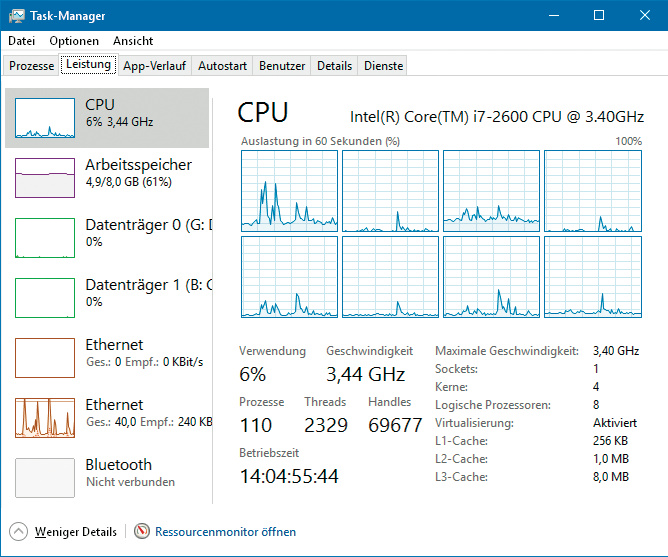Image resolution: width=668 pixels, height=557 pixels.
Task: Select the first Ethernet adapter entry
Action: [110, 352]
